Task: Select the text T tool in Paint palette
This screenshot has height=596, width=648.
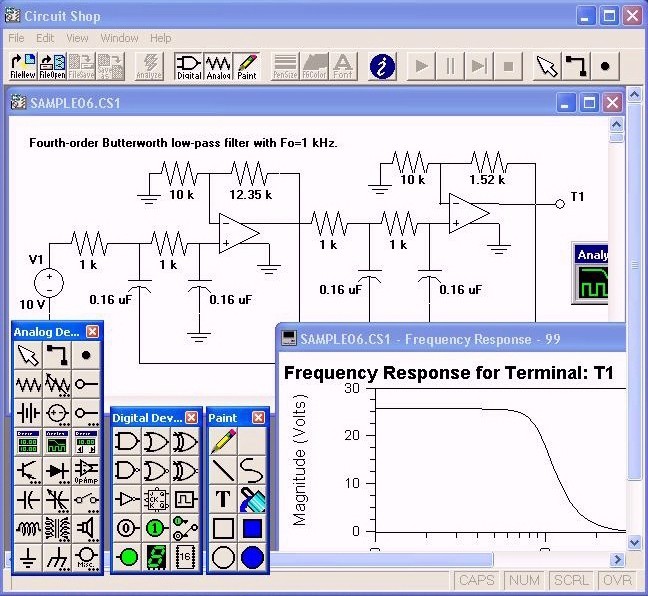Action: [223, 499]
